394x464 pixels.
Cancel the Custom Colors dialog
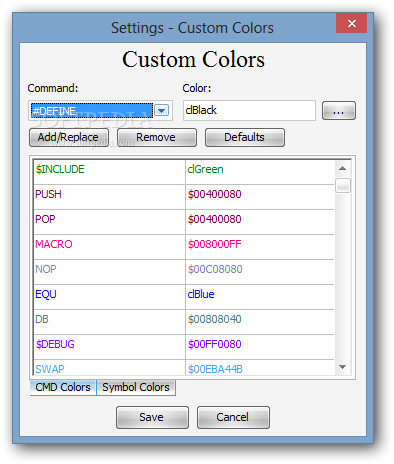[233, 417]
